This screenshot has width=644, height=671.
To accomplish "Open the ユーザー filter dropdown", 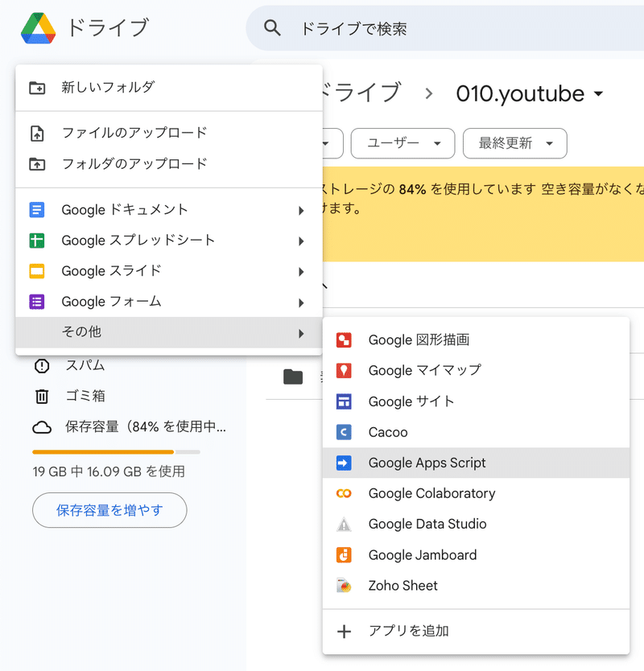I will [x=402, y=143].
